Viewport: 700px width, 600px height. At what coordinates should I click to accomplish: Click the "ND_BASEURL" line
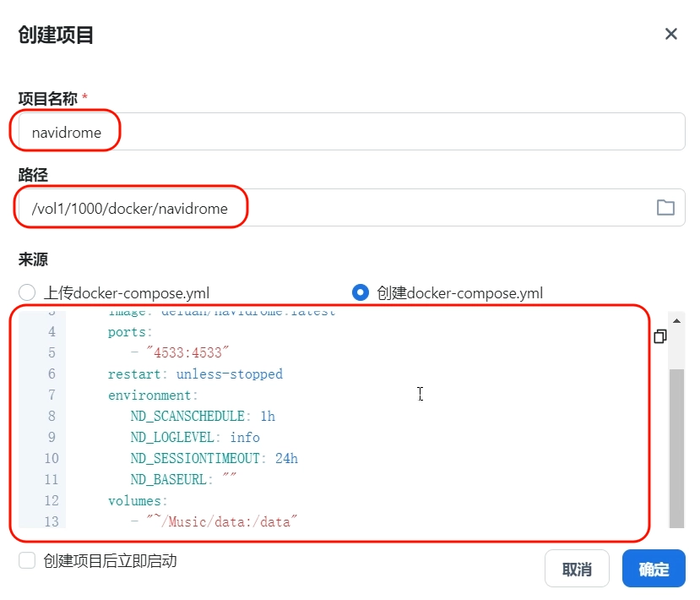point(183,479)
